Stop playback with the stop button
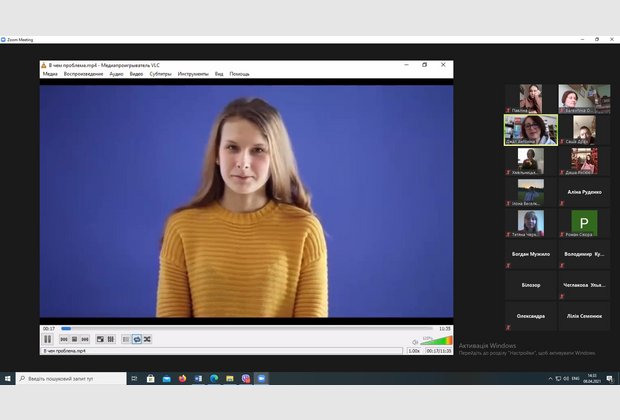This screenshot has width=620, height=420. pyautogui.click(x=74, y=340)
